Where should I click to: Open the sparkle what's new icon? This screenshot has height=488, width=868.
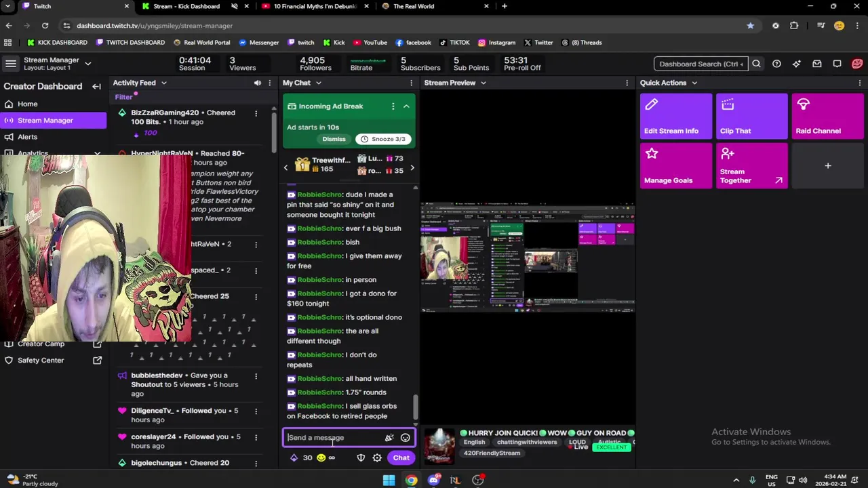(x=797, y=64)
